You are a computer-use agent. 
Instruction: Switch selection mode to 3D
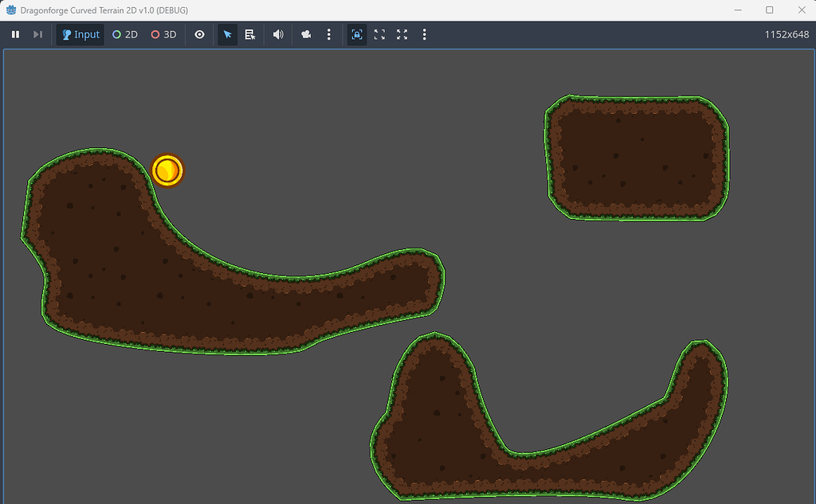[x=163, y=34]
